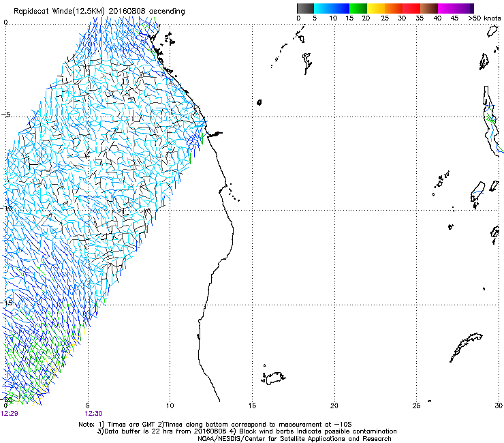The width and height of the screenshot is (504, 443).
Task: Select the '15' longitude label on bottom axis
Action: pyautogui.click(x=252, y=406)
